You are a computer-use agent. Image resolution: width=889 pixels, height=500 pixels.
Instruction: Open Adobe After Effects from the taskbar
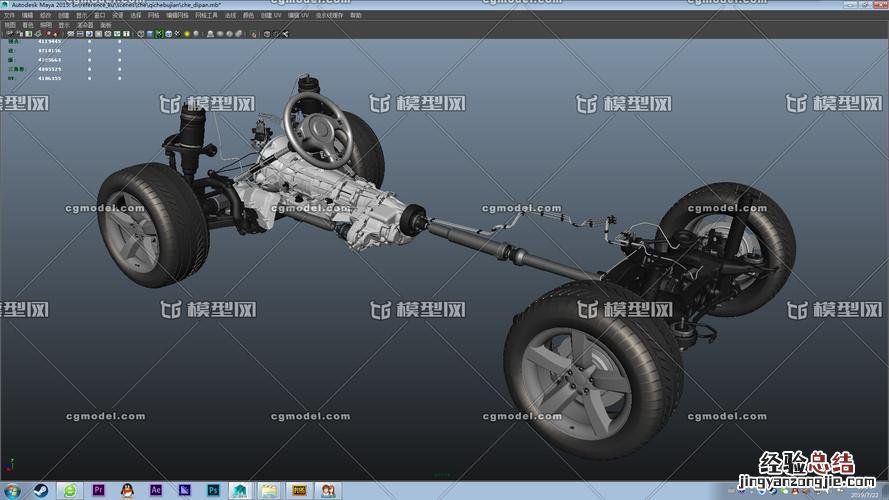click(156, 490)
